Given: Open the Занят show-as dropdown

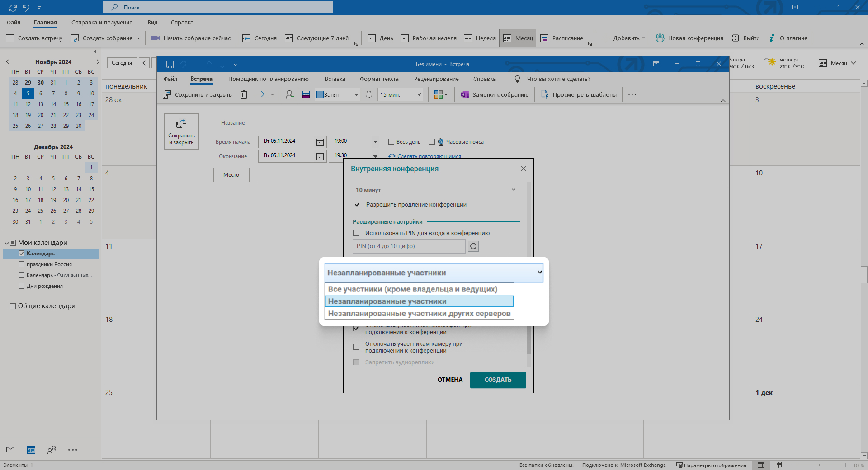Looking at the screenshot, I should pos(356,94).
